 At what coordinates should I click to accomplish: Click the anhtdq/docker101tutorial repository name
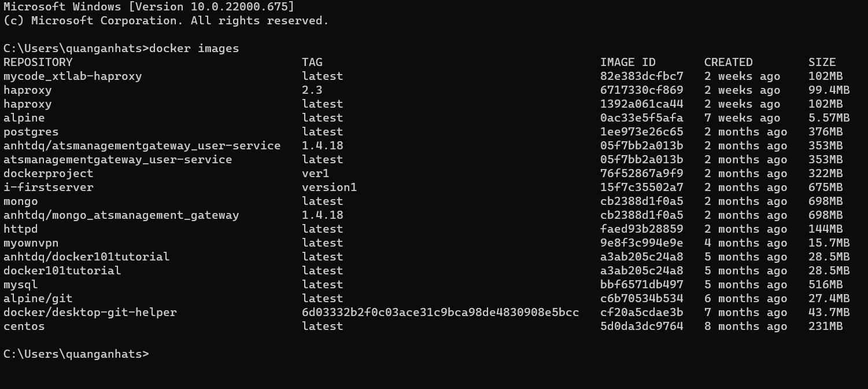tap(86, 257)
